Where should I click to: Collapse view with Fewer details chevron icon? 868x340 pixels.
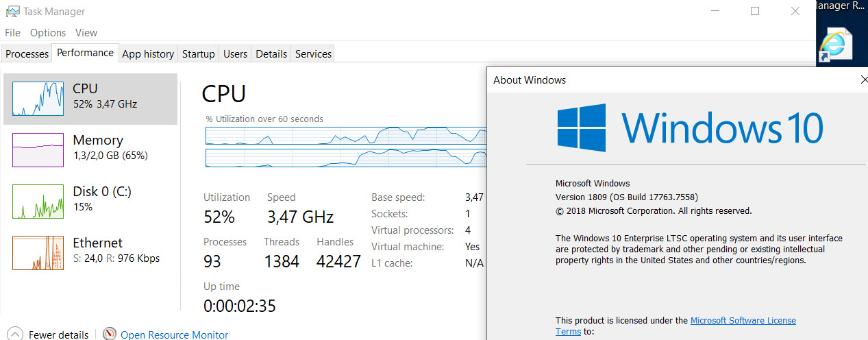click(x=15, y=335)
